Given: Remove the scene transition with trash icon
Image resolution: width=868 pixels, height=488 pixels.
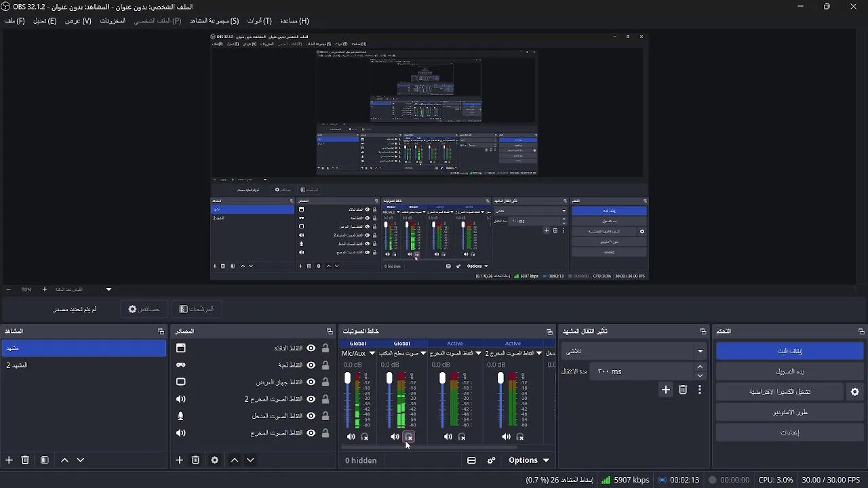Looking at the screenshot, I should (x=683, y=390).
